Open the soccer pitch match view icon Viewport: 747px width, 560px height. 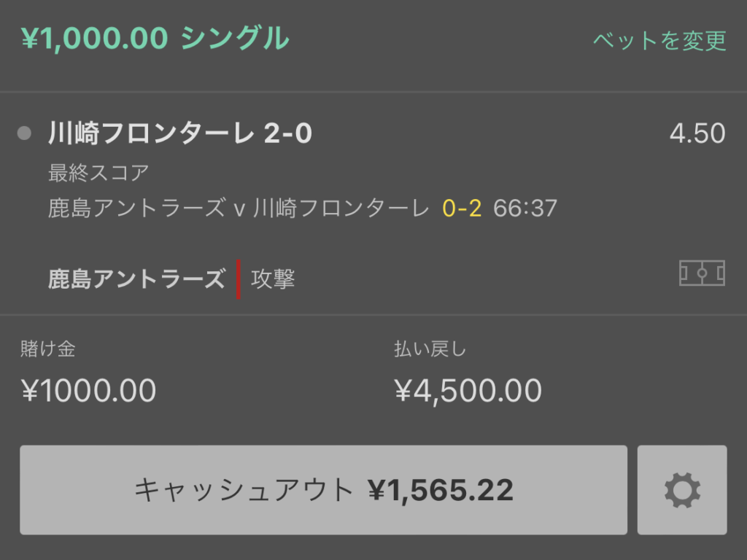point(702,273)
